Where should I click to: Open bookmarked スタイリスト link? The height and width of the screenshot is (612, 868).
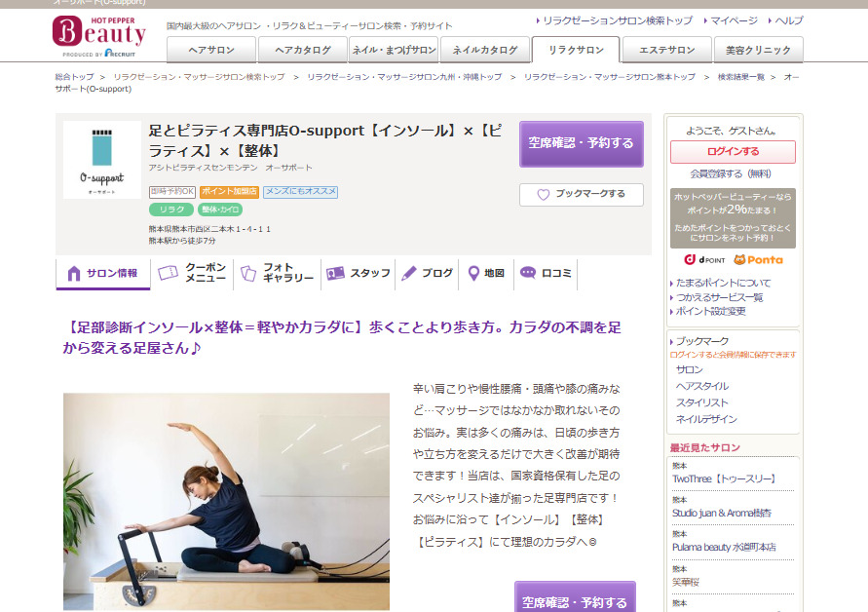(x=702, y=402)
